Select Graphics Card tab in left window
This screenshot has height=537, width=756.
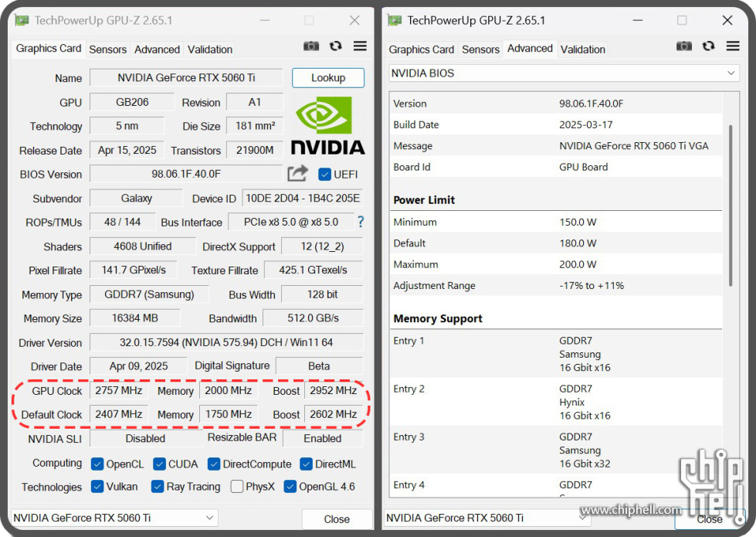tap(49, 48)
